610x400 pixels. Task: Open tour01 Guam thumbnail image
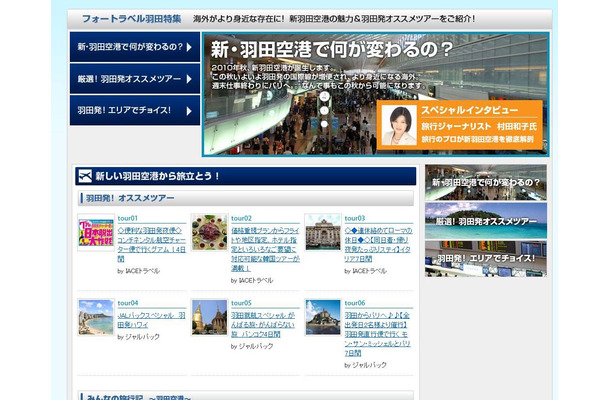pos(96,232)
